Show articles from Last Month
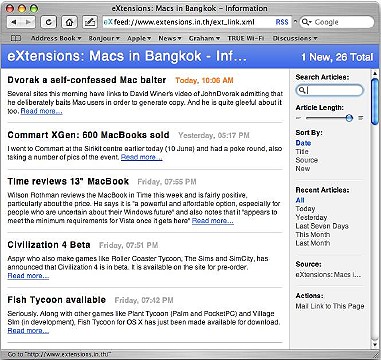The height and width of the screenshot is (360, 381). tap(313, 243)
